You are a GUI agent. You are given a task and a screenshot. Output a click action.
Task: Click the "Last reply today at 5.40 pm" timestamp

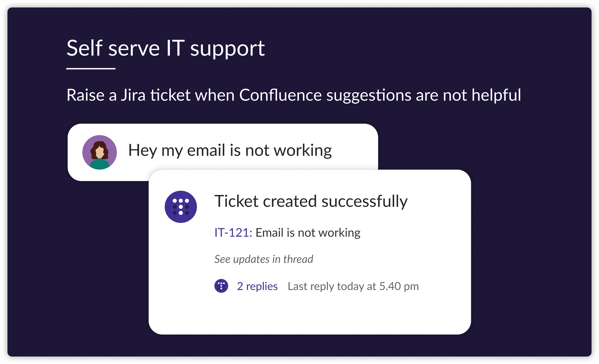[x=353, y=286]
